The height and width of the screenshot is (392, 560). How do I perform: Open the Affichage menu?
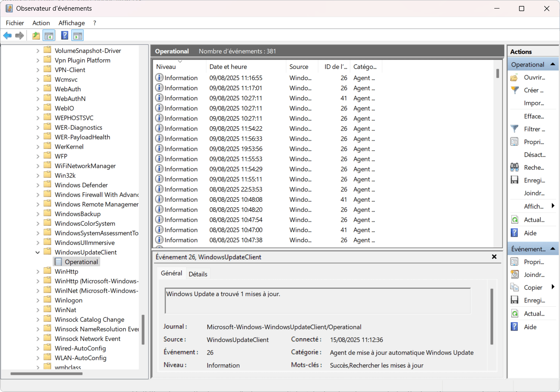(x=72, y=23)
